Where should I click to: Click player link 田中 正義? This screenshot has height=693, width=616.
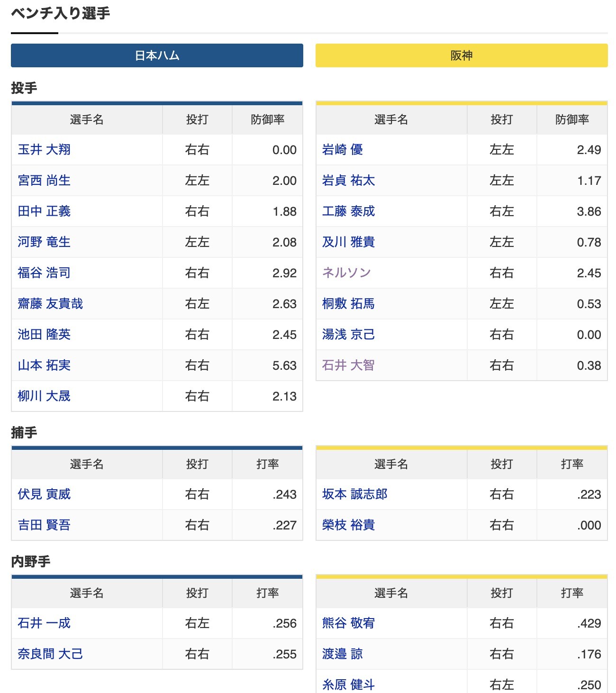44,211
